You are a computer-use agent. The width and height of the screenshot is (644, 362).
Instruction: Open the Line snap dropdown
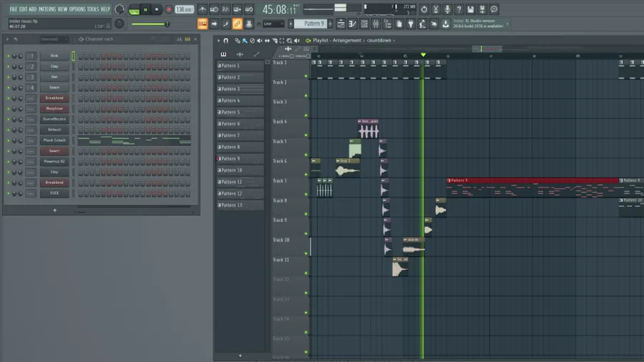(273, 24)
